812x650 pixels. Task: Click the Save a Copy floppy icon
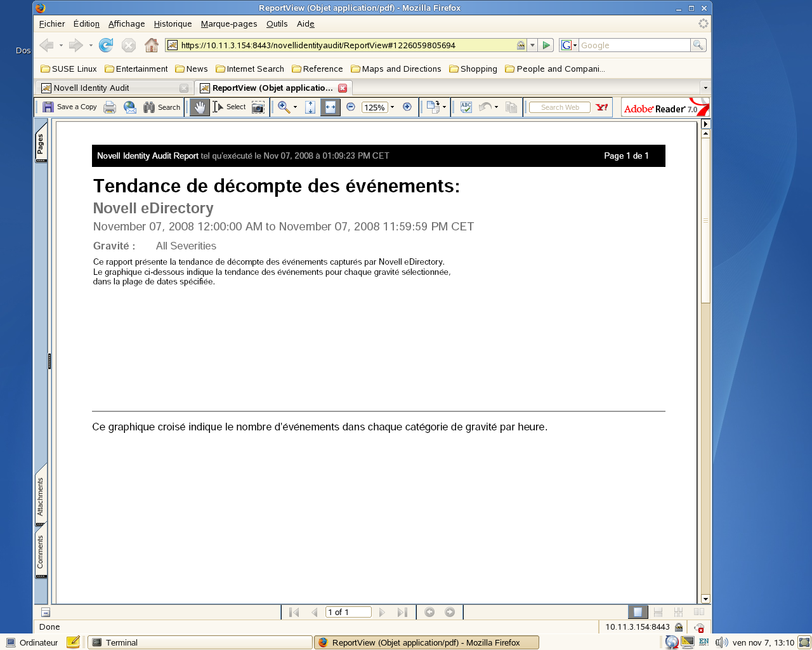[48, 107]
